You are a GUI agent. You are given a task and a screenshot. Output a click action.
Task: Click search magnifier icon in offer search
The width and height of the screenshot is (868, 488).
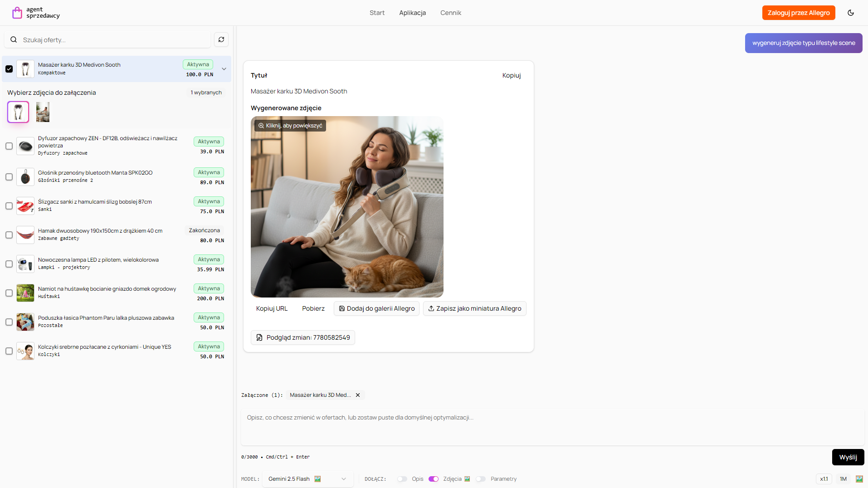coord(14,40)
